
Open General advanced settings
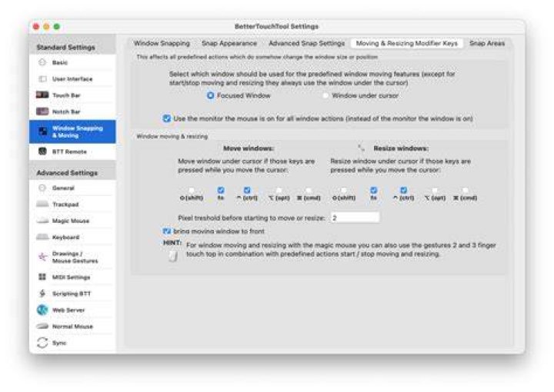coord(73,188)
